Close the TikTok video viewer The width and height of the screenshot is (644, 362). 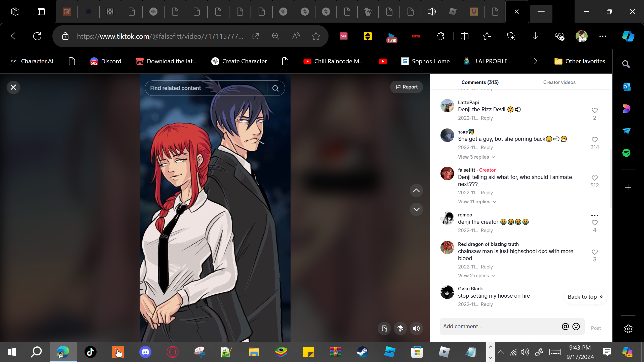pos(13,87)
